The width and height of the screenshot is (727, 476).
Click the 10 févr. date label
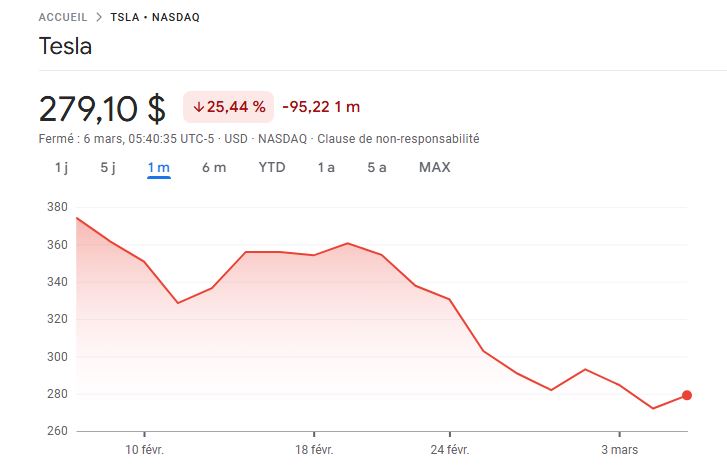click(145, 450)
